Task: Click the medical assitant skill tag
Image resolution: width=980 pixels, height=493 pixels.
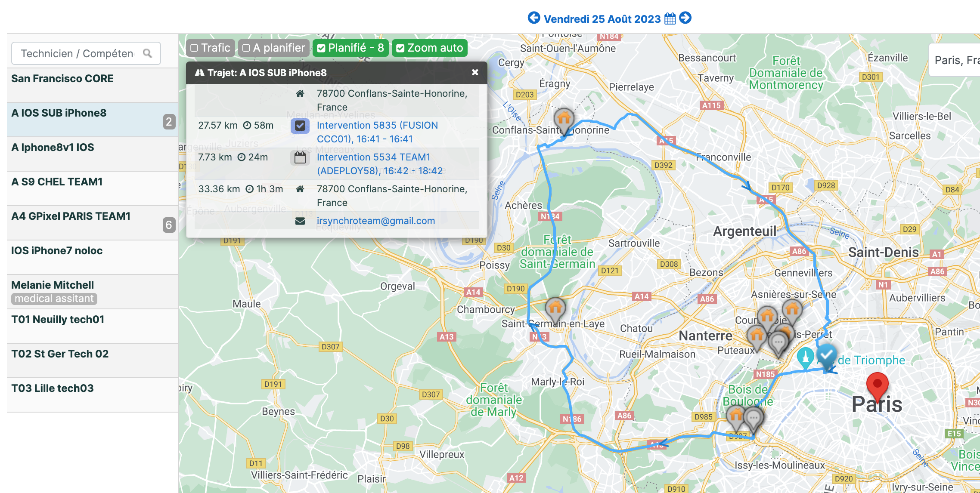Action: pyautogui.click(x=54, y=299)
